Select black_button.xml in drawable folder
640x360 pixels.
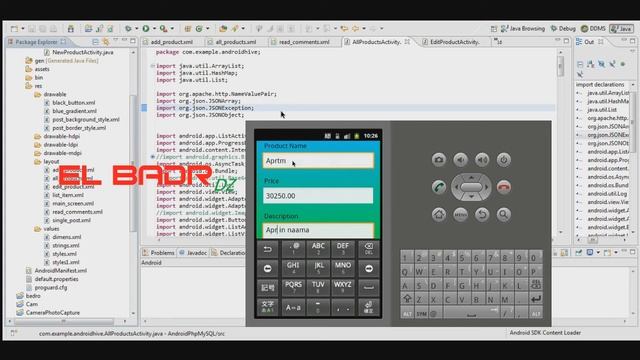pos(69,103)
